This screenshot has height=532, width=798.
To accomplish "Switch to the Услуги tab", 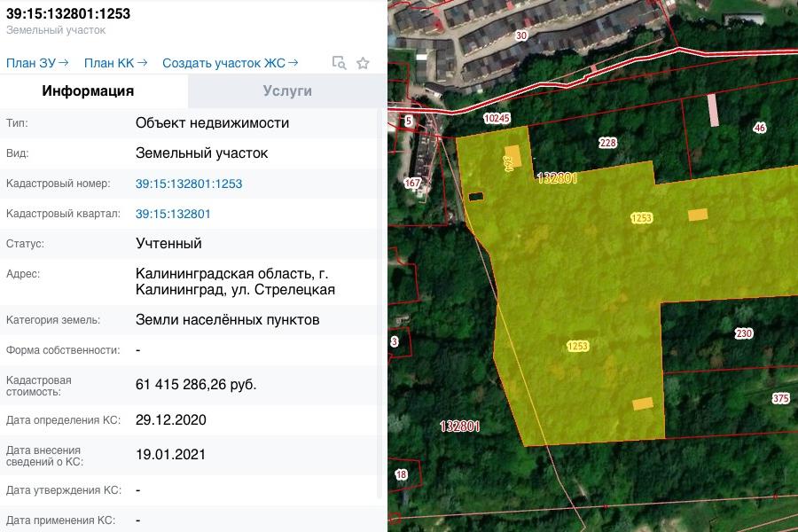I will 287,90.
